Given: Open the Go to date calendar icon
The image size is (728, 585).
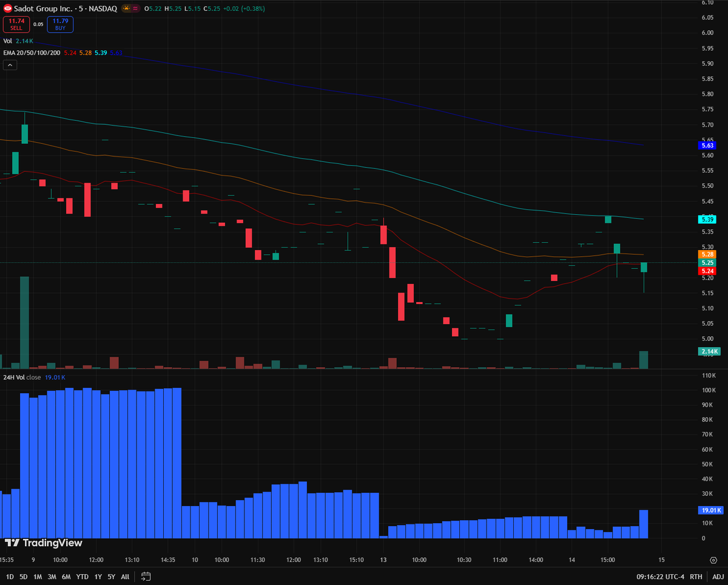Looking at the screenshot, I should (x=146, y=577).
